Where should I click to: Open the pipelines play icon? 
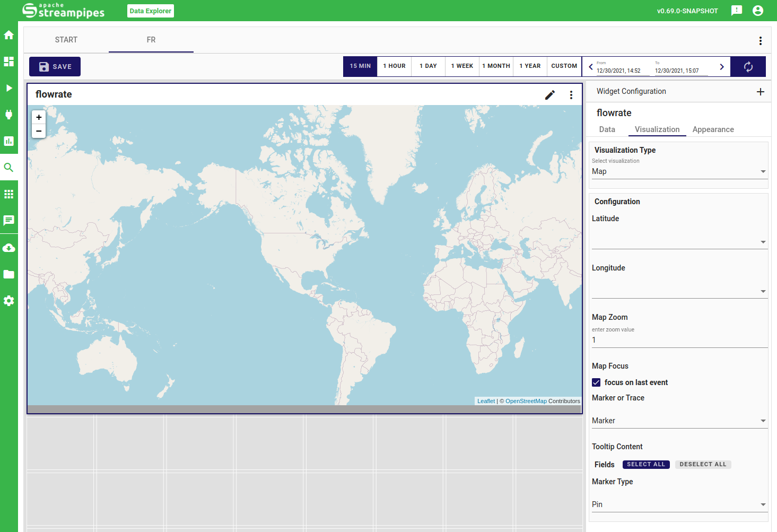pyautogui.click(x=8, y=88)
